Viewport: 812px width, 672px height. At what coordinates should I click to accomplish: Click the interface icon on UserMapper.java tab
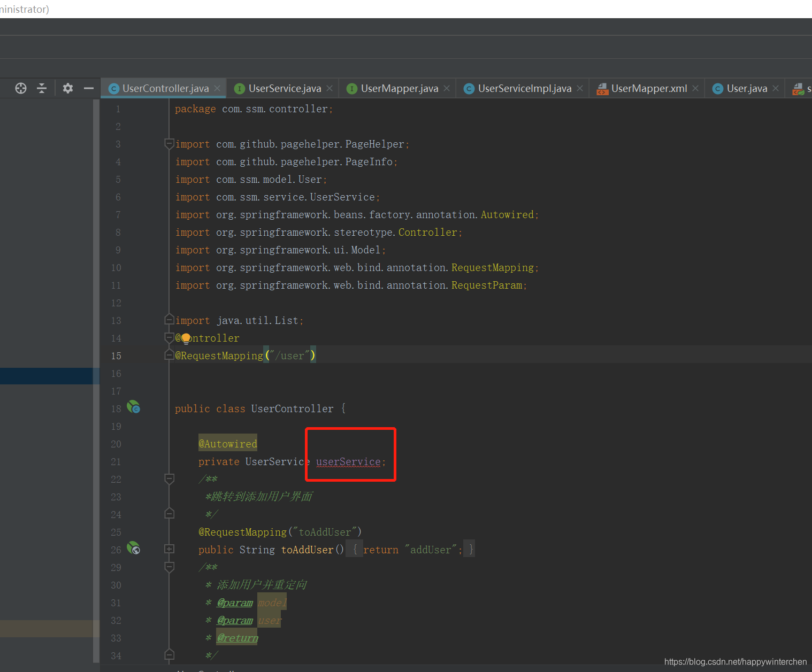pyautogui.click(x=352, y=89)
